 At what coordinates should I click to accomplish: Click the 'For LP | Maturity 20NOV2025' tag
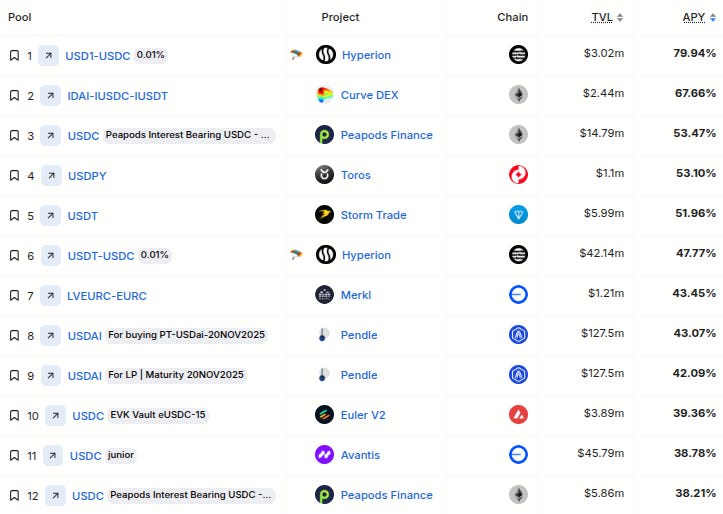point(176,375)
